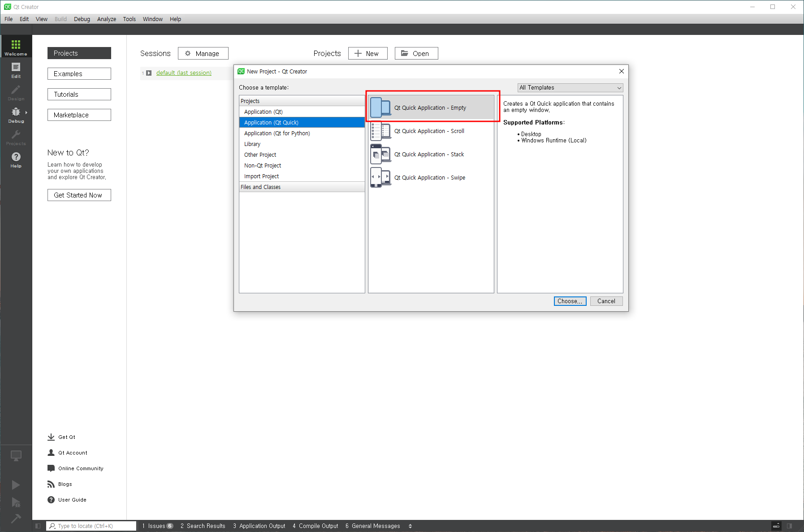The width and height of the screenshot is (804, 532).
Task: Click the Open project button
Action: (416, 53)
